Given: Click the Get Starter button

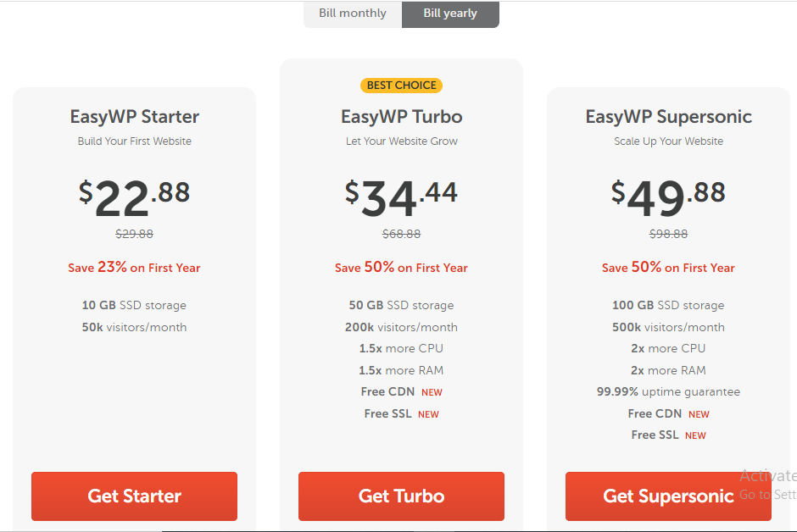Looking at the screenshot, I should pyautogui.click(x=133, y=496).
